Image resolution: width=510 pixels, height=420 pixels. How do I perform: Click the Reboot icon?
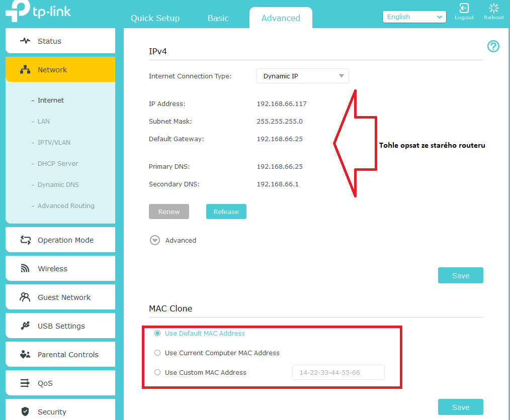(x=493, y=8)
